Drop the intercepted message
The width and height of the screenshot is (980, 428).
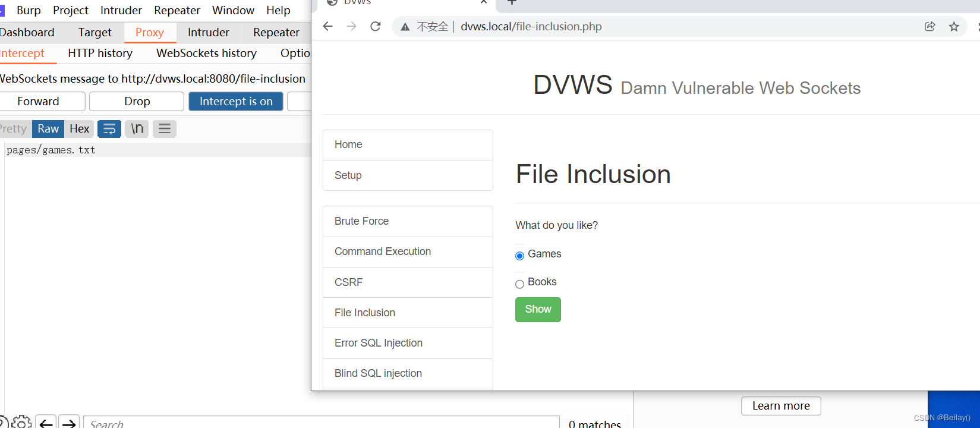point(137,101)
